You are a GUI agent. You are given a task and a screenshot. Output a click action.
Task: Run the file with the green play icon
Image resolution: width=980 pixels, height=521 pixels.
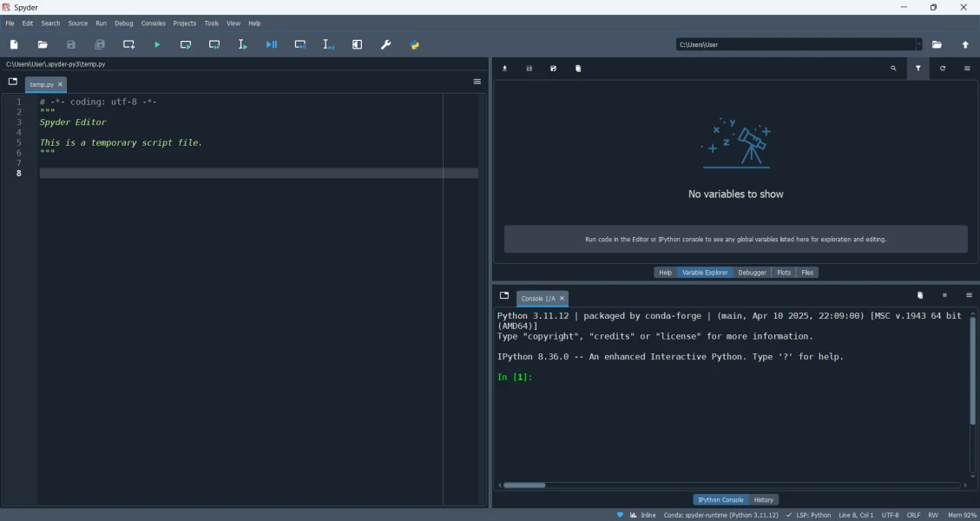pos(157,44)
